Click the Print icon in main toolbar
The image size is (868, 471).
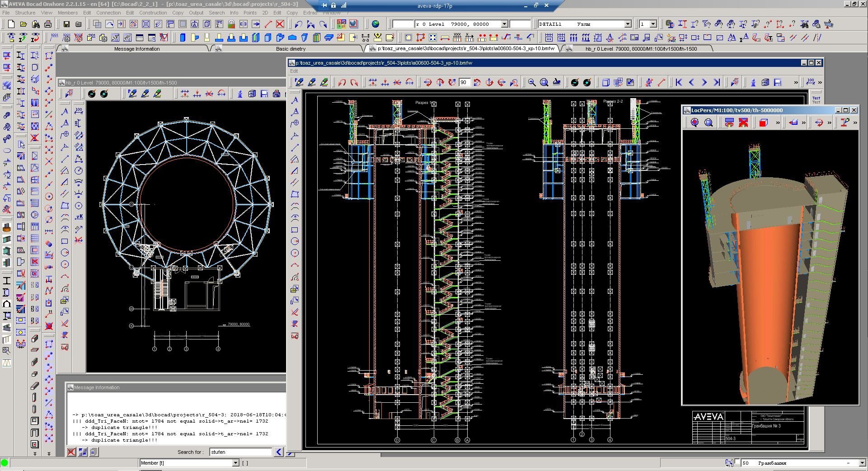pos(48,24)
